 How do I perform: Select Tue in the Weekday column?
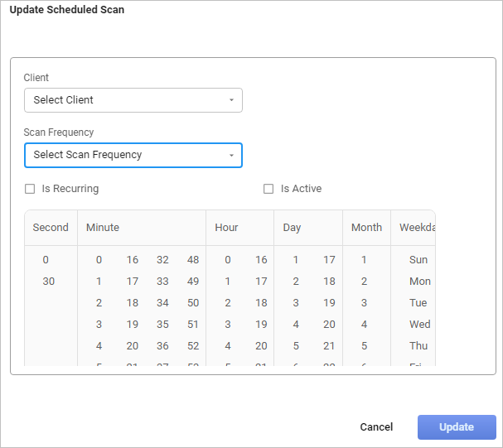(418, 303)
